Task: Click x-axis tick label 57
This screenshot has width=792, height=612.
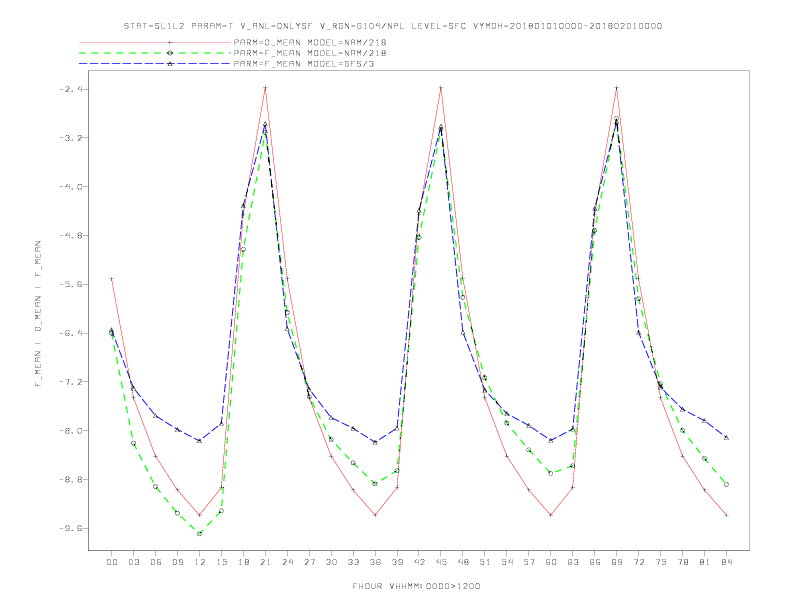Action: pyautogui.click(x=529, y=562)
